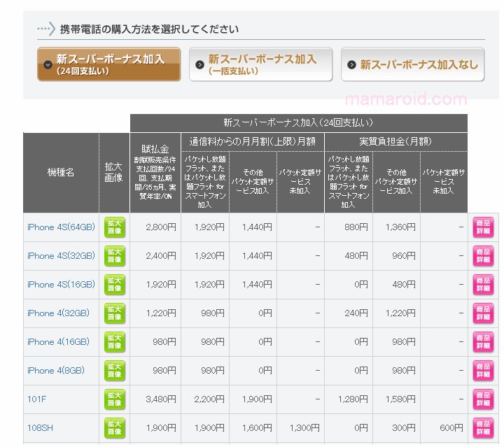Click the enlarge image icon for iPhone 4S(64GB)
Screen dimensions: 504x447
[114, 227]
